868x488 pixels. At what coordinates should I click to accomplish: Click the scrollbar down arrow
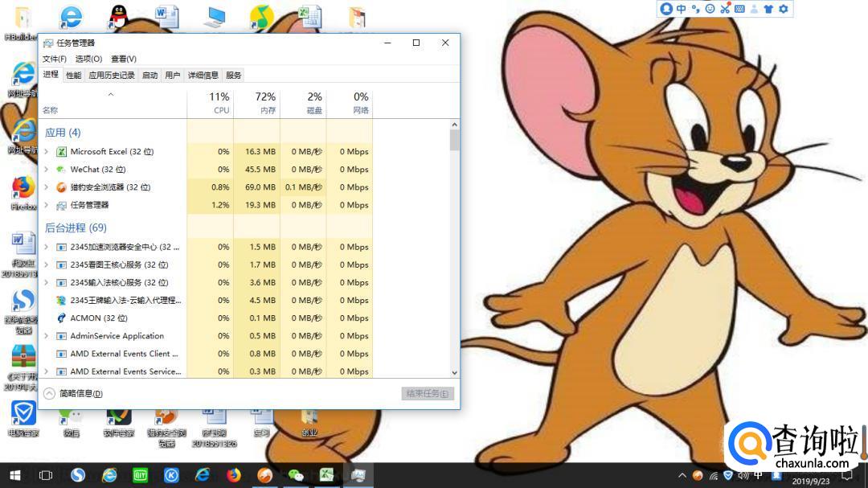454,373
